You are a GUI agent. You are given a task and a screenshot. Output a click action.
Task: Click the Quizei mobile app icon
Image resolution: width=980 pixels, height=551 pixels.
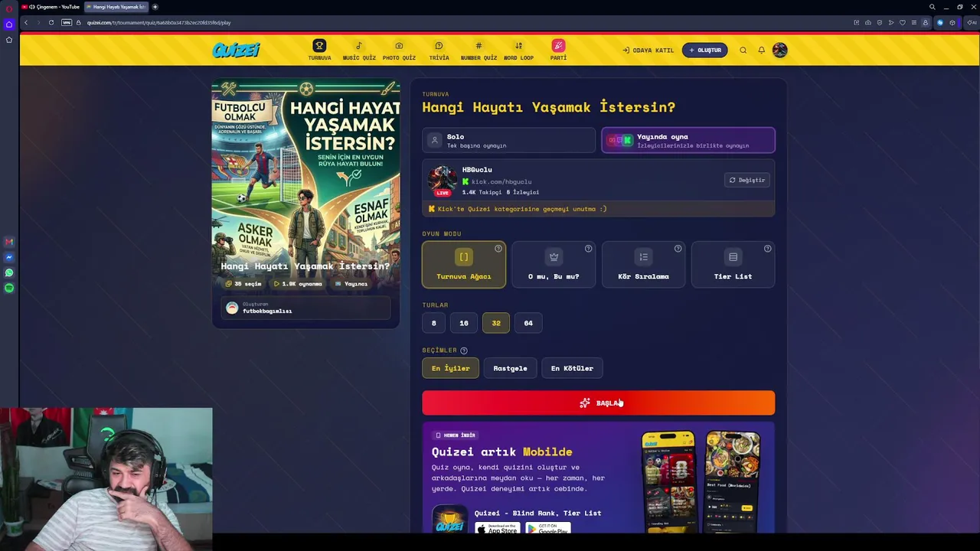(x=449, y=519)
